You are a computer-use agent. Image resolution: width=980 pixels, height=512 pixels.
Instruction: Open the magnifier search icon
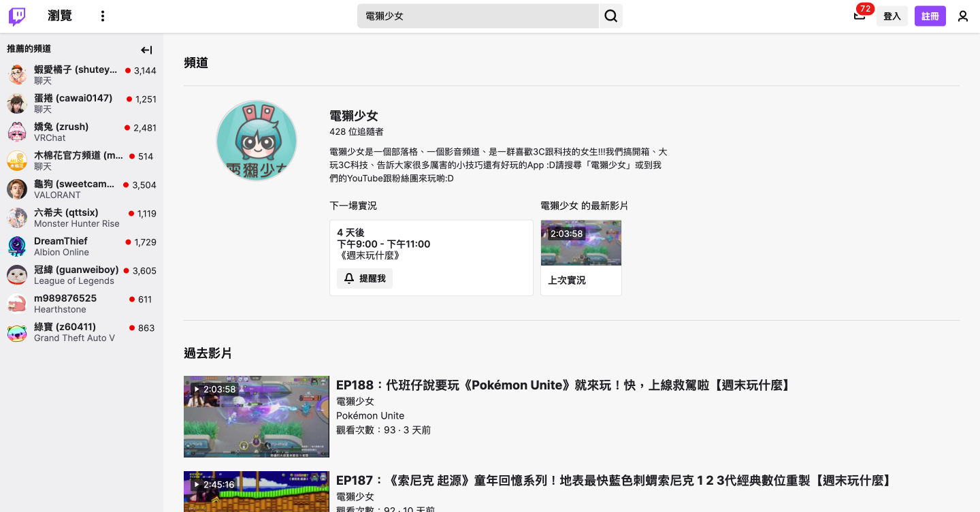coord(610,15)
